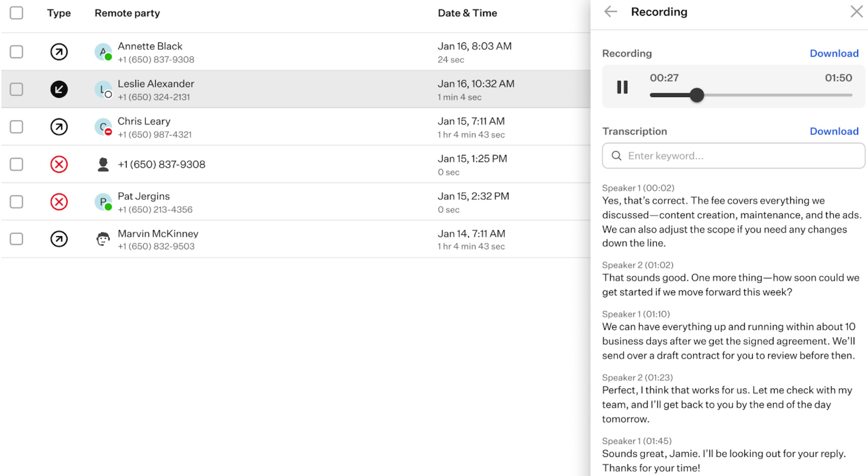Jump to Speaker 1 (01:45) transcript entry
This screenshot has width=868, height=476.
click(637, 441)
